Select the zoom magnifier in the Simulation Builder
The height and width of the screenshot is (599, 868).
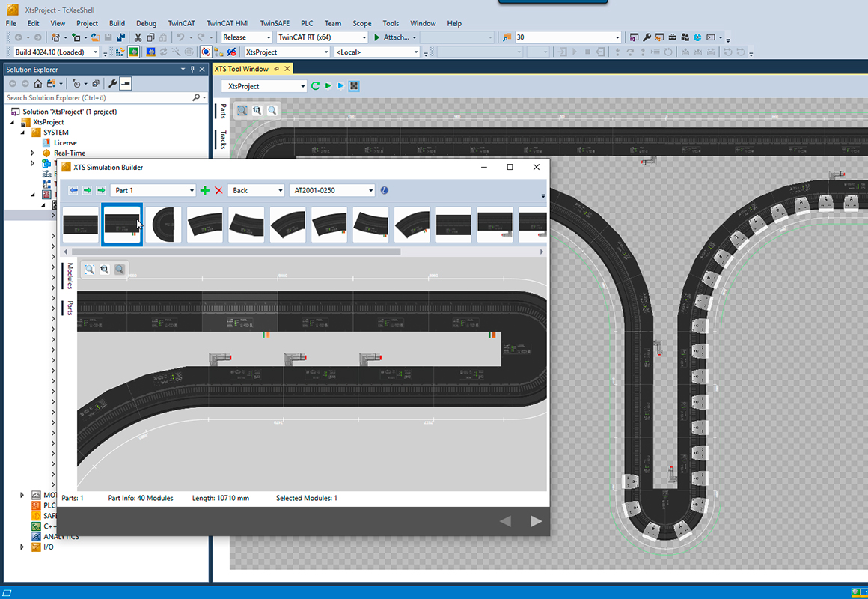[x=120, y=269]
